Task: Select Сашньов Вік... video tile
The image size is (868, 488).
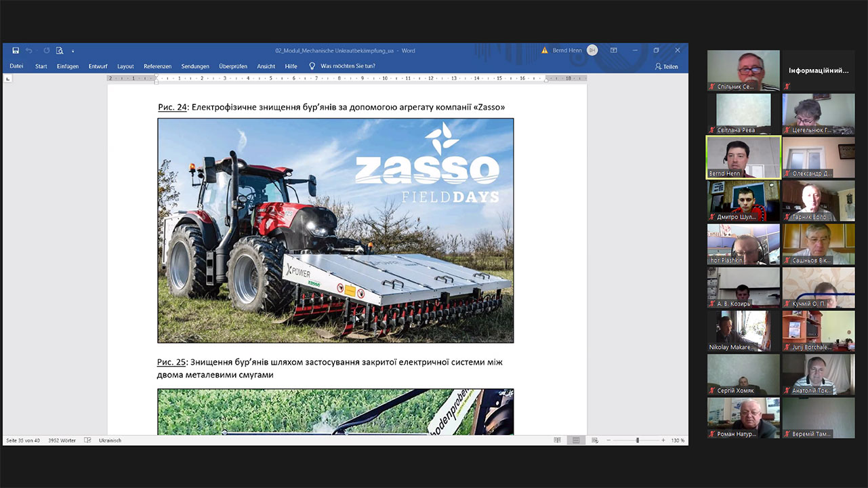Action: coord(819,244)
